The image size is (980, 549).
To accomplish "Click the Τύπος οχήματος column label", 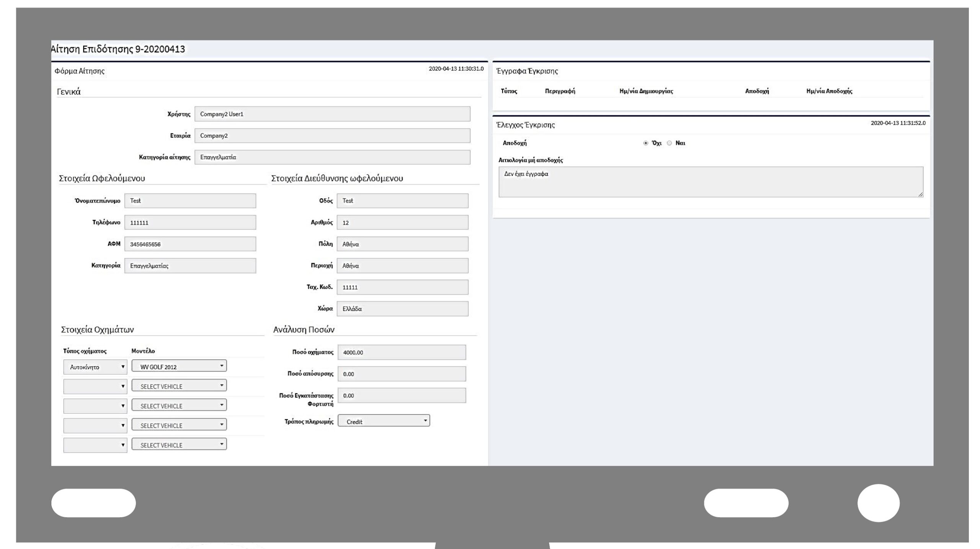I will [85, 351].
